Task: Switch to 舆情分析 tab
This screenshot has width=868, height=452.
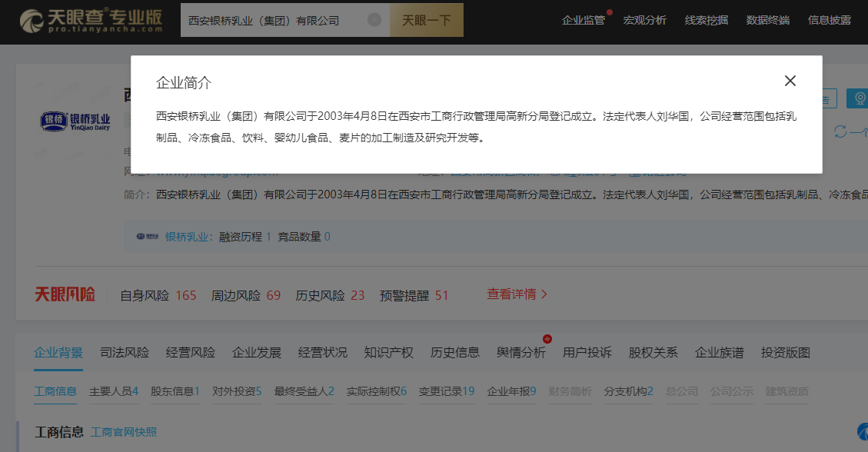Action: 521,352
